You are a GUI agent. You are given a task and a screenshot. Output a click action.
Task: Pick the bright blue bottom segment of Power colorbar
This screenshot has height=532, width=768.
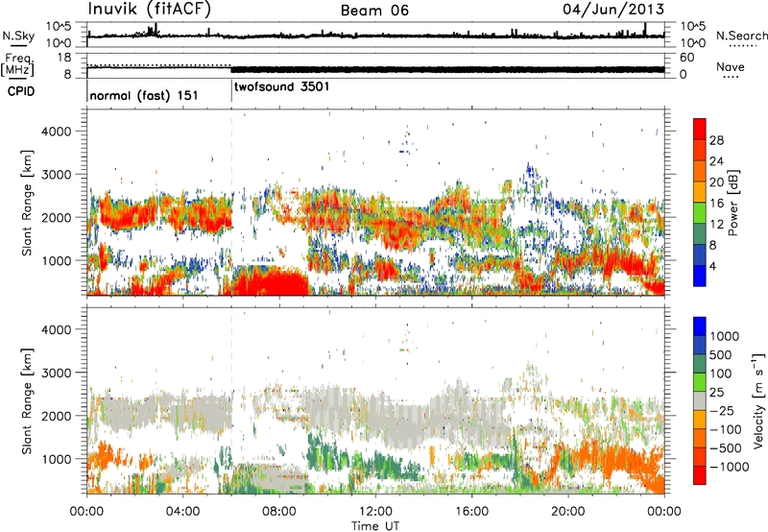[700, 276]
